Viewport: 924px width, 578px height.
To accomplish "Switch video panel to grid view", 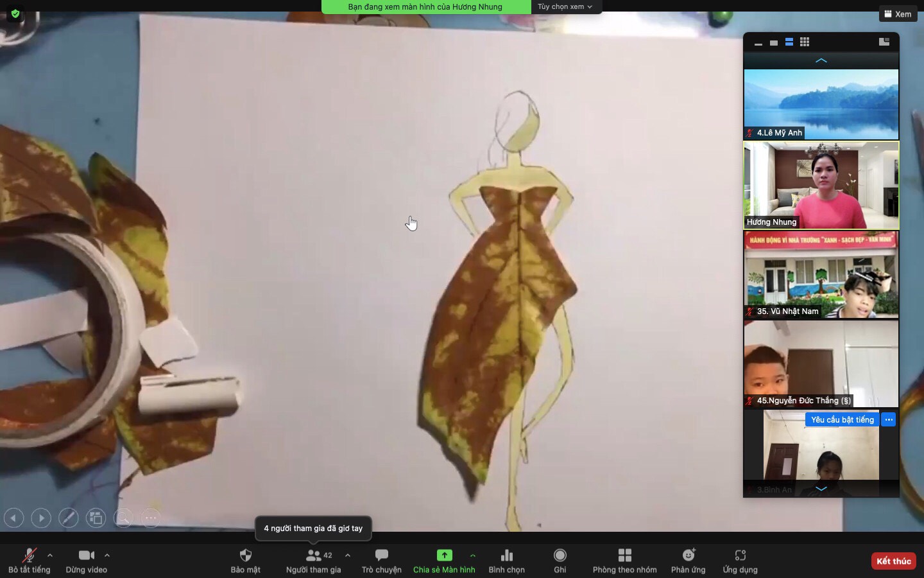I will pos(805,42).
